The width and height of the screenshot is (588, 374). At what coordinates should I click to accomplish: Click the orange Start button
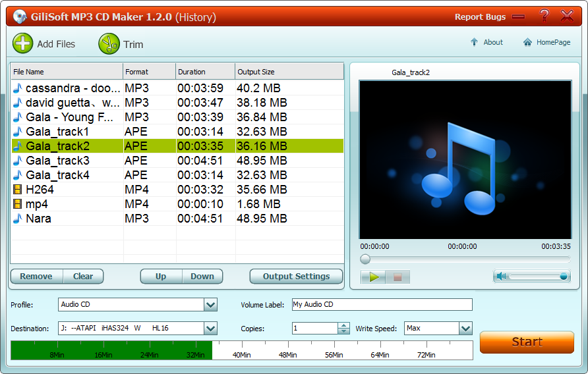point(527,342)
